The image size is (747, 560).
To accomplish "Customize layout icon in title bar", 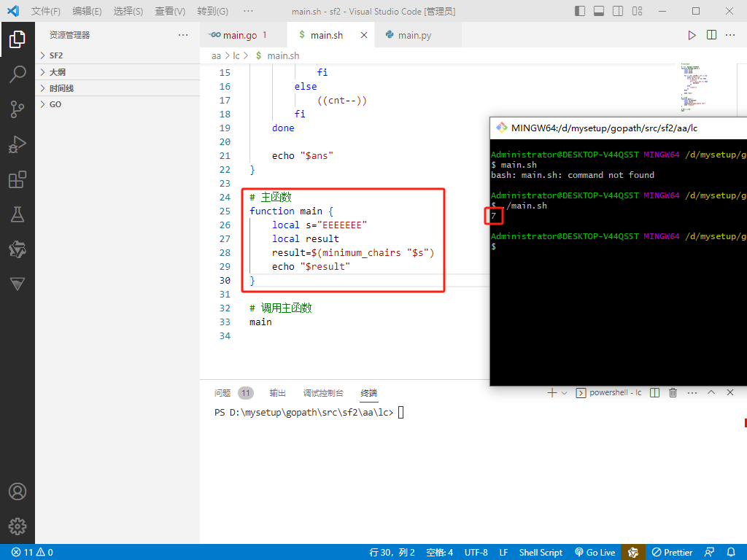I will (638, 11).
